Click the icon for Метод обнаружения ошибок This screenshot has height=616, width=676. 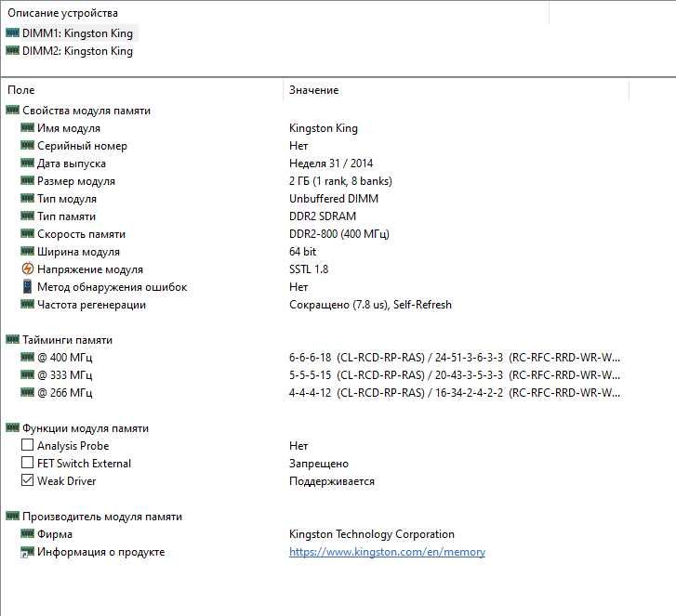coord(27,286)
